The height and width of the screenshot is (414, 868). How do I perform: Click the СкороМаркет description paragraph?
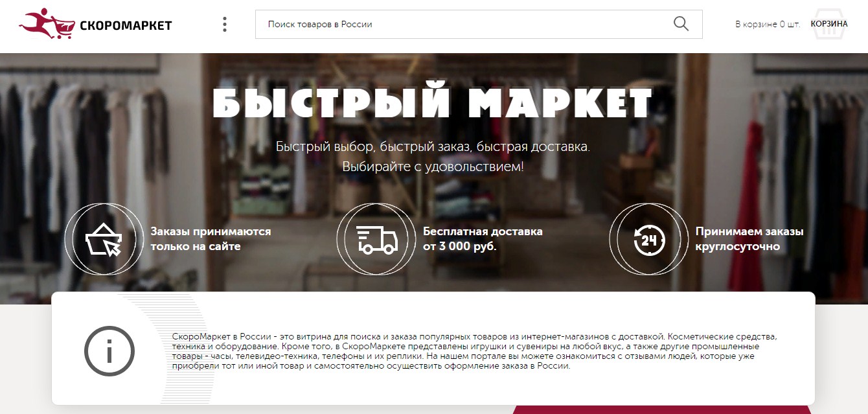[x=474, y=351]
